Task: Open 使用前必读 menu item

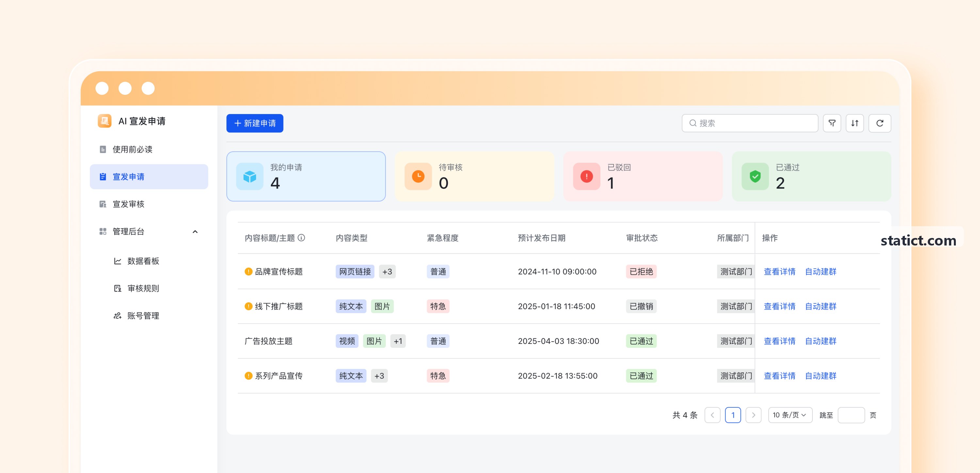Action: pos(149,149)
